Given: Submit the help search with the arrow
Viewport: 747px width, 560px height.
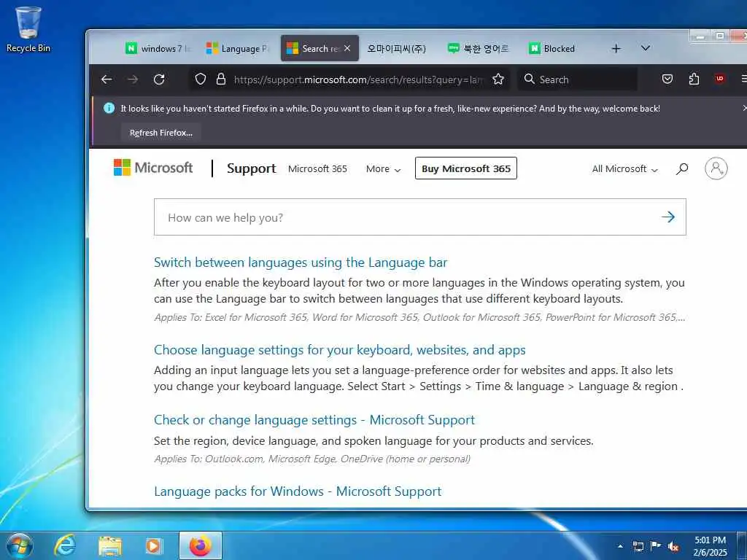Looking at the screenshot, I should click(668, 217).
